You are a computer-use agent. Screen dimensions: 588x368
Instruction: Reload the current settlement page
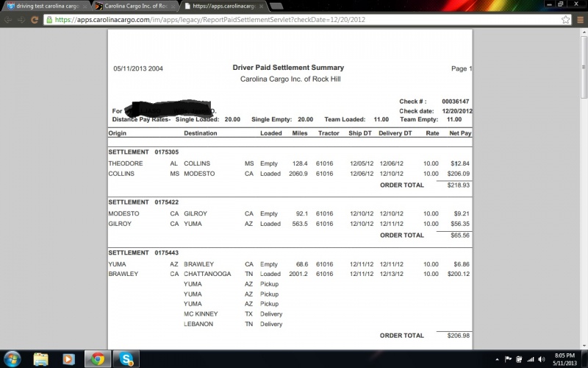point(35,20)
